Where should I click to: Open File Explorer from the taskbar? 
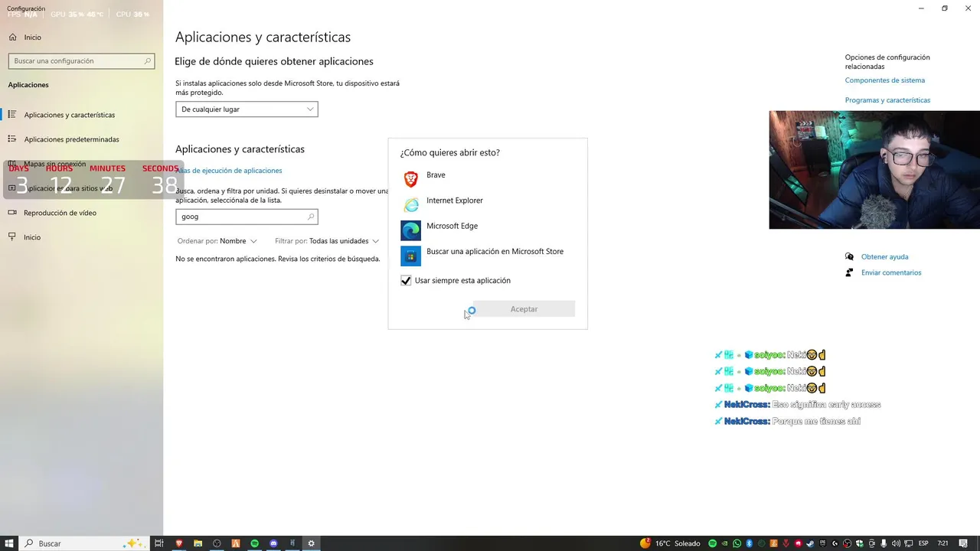click(x=198, y=543)
